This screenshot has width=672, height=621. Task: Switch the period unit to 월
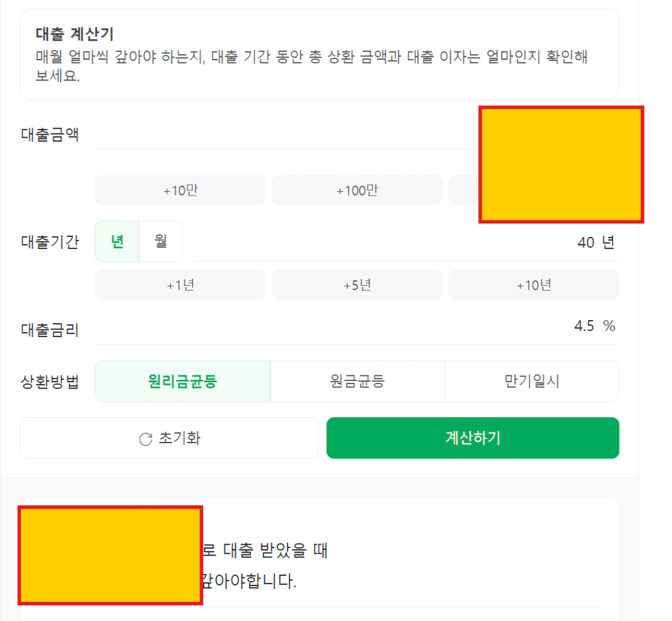tap(161, 241)
